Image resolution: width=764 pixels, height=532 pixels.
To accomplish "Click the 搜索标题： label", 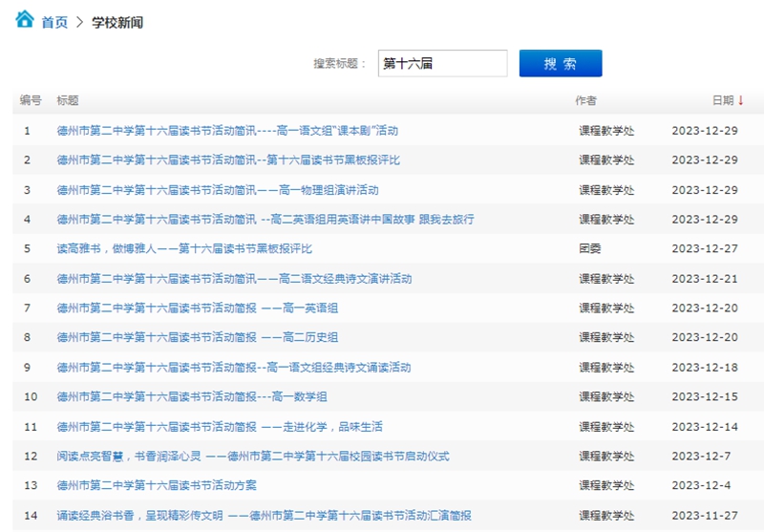I will [x=340, y=63].
